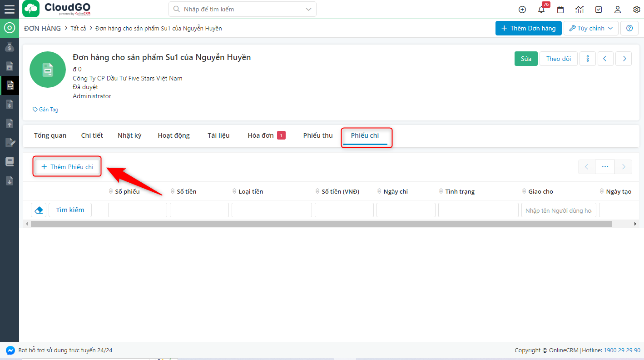Open the Tùy chỉnh dropdown
Screen dimensions: 644x360
pos(591,28)
